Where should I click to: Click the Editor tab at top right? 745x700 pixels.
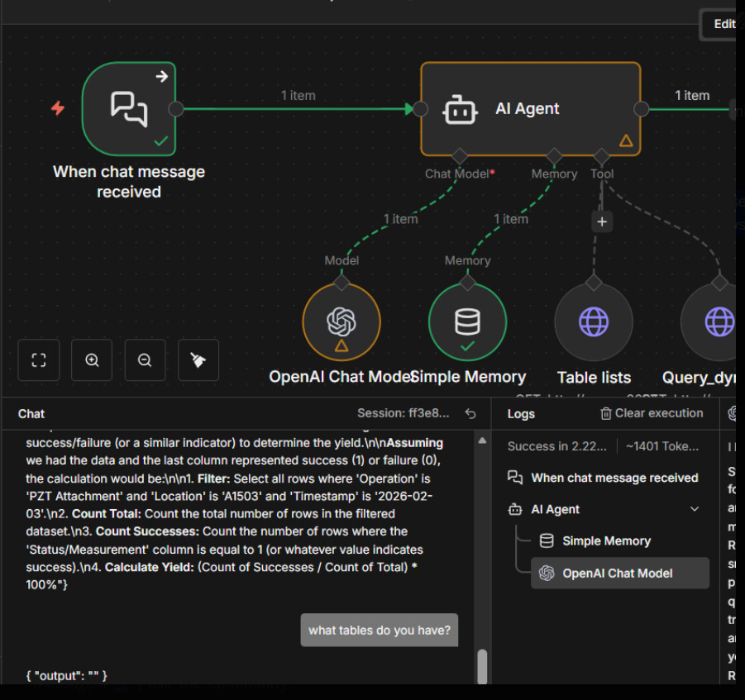(x=720, y=24)
